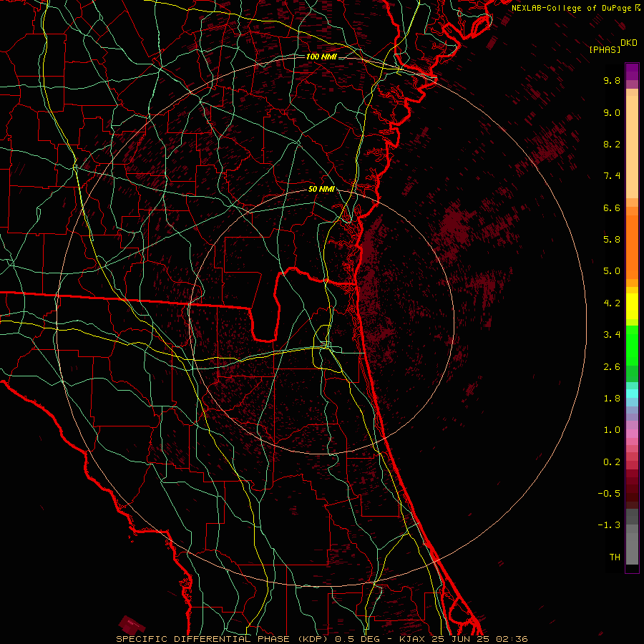
Task: Click the KJAX station identifier in the caption
Action: pos(413,639)
